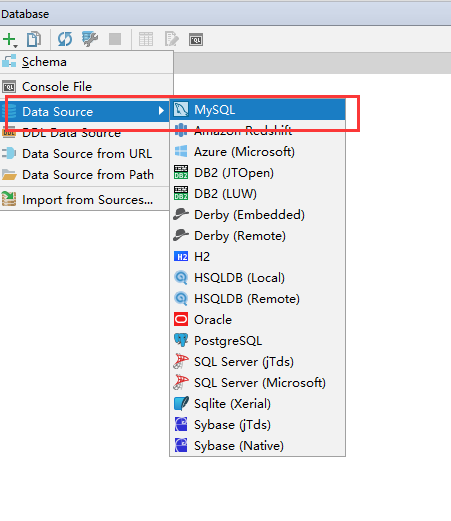Click the Sqlite feather icon
Screen dimensions: 451x521
[181, 403]
